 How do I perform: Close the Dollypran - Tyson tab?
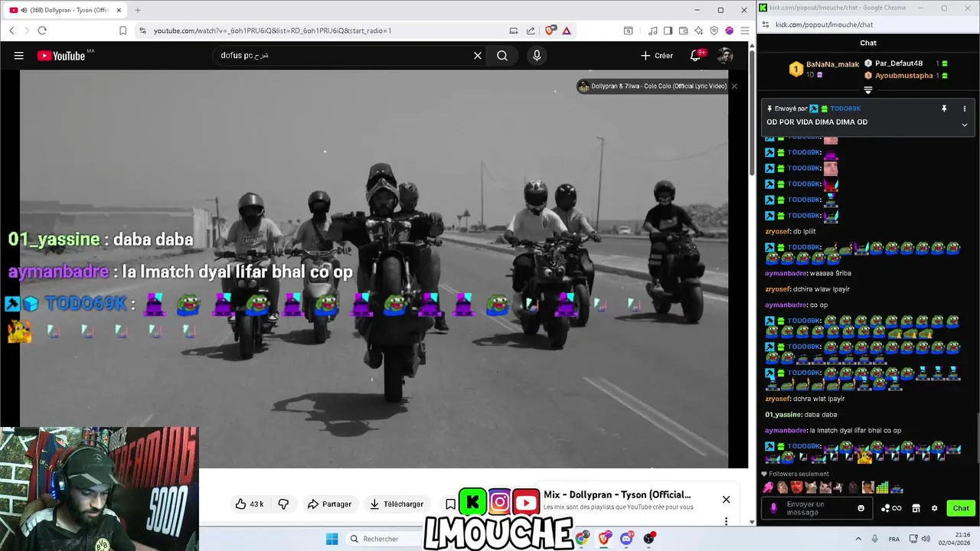(x=119, y=10)
